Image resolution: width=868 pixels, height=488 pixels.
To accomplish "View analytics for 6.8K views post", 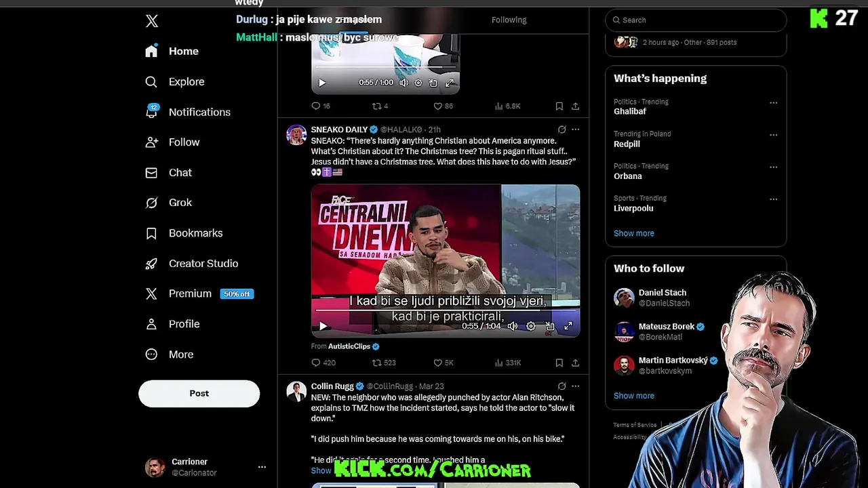I will click(x=507, y=106).
